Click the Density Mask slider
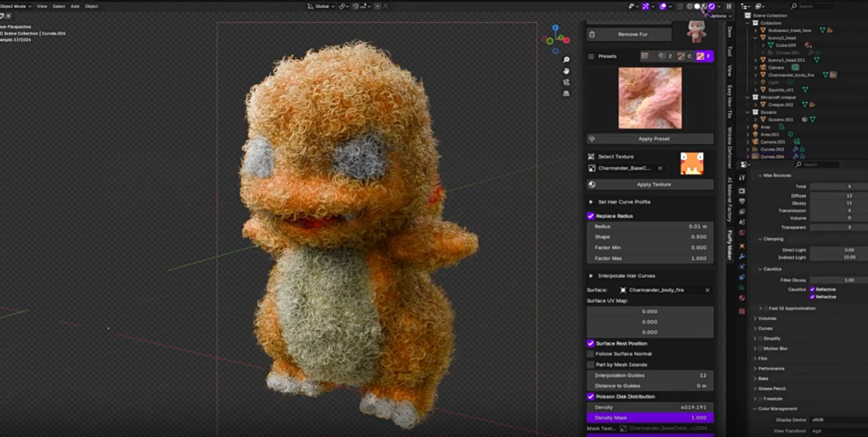 tap(650, 418)
